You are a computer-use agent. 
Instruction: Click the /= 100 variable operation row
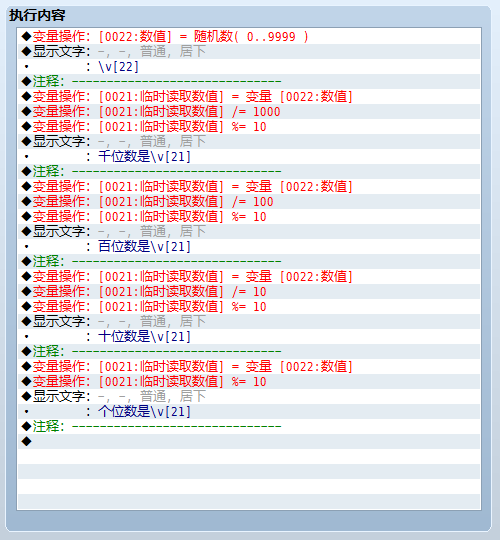249,201
